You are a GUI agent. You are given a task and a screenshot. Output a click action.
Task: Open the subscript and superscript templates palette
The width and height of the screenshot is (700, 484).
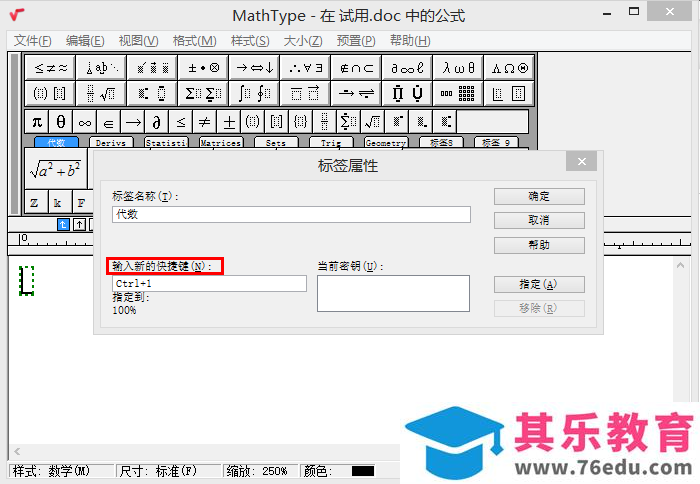point(152,93)
